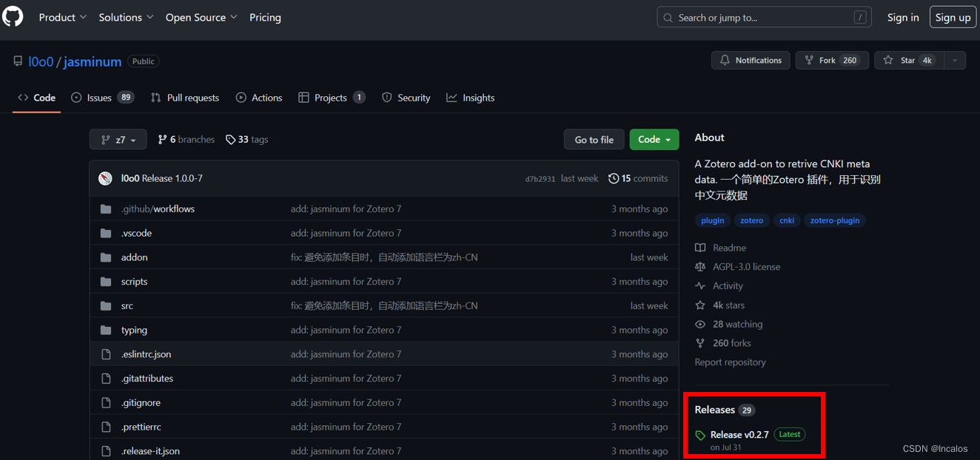The height and width of the screenshot is (460, 980).
Task: Click the Notifications button
Action: [x=751, y=61]
